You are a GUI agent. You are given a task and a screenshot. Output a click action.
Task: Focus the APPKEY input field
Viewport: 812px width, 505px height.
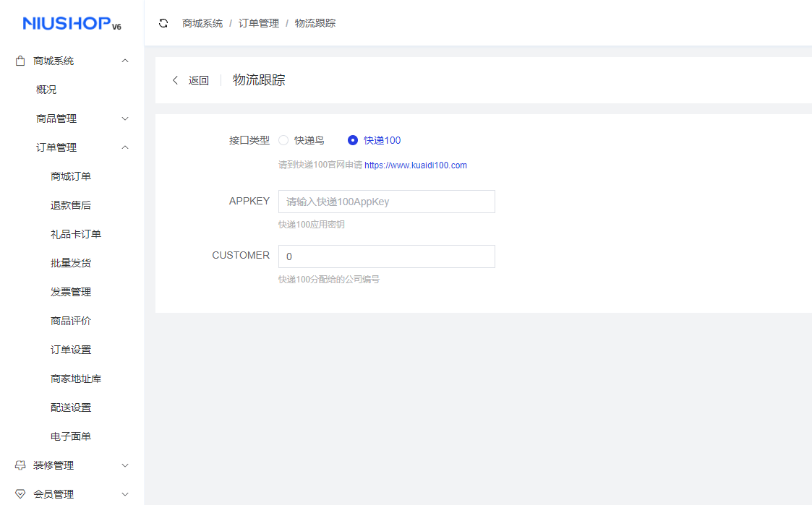[x=386, y=201]
